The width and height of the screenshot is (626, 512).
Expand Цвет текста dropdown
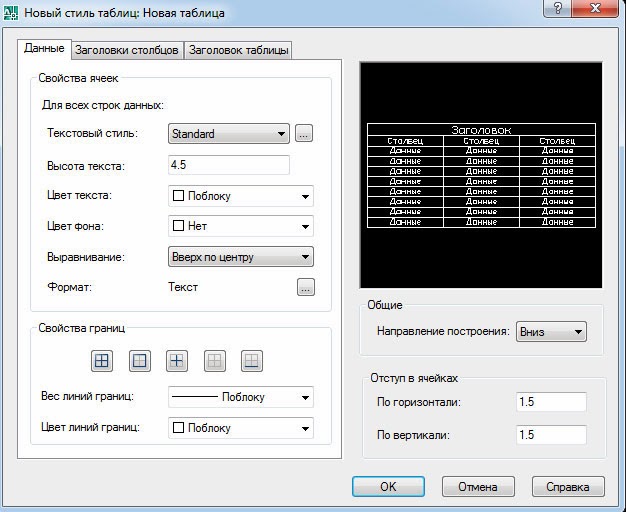coord(241,196)
